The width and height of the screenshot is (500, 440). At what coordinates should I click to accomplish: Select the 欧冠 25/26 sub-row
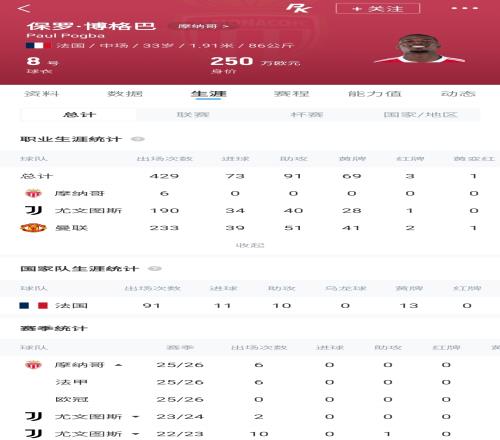pos(250,399)
